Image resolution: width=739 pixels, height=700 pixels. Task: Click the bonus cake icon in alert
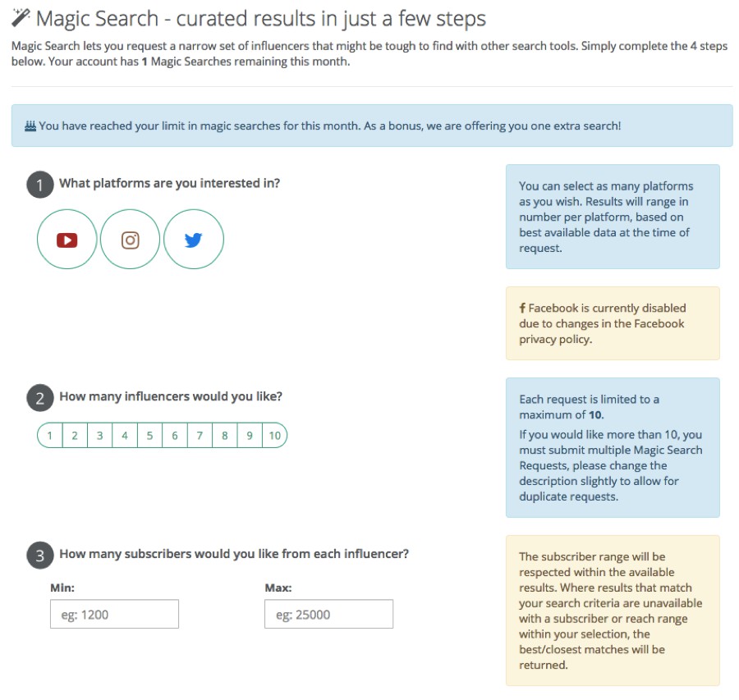[30, 126]
